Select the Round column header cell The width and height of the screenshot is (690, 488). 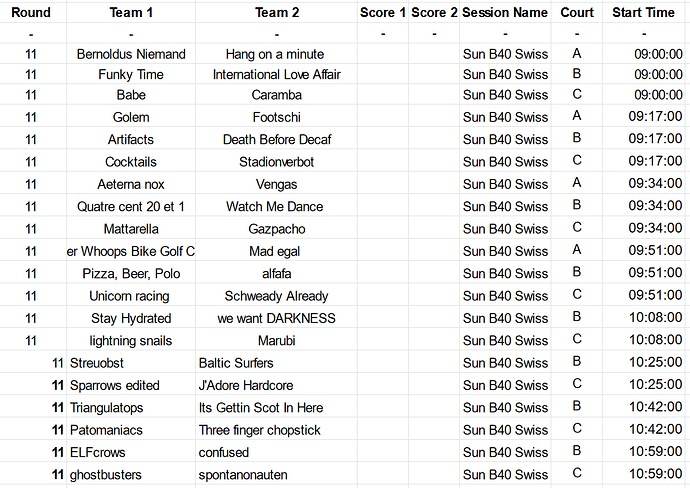click(31, 12)
